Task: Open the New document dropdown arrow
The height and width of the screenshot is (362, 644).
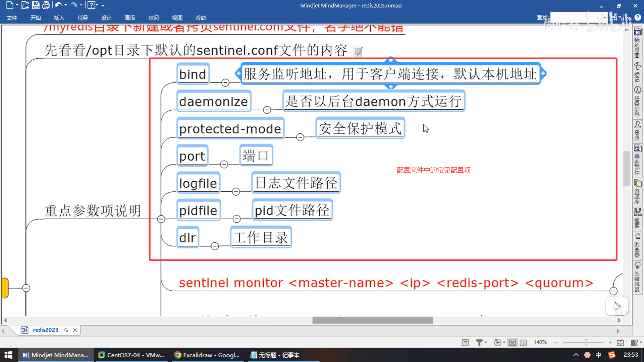Action: point(17,5)
